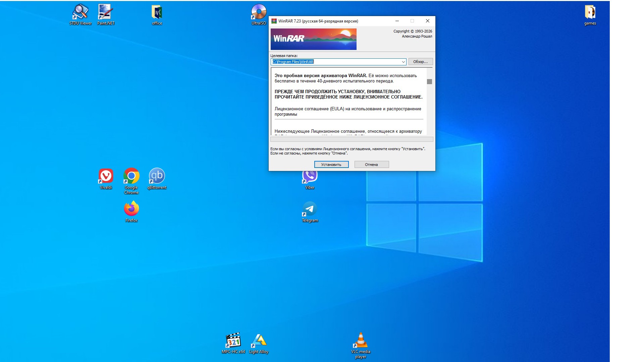
Task: Close the WinRAR installer window
Action: [428, 21]
